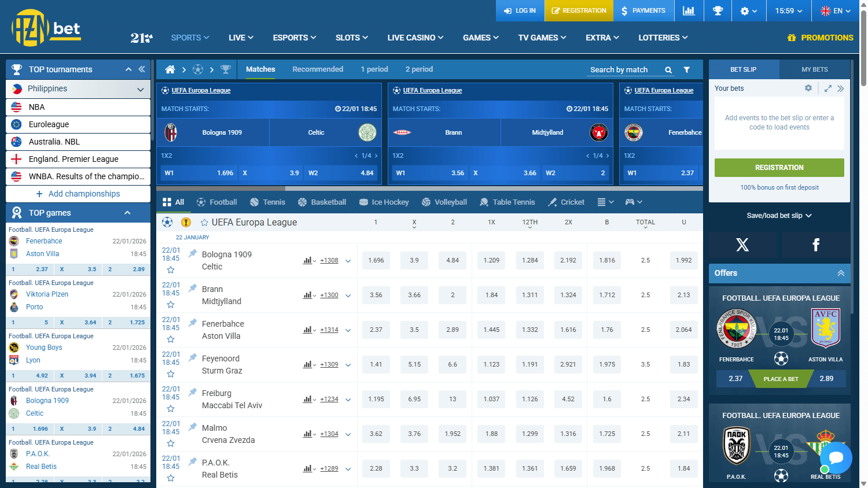Open the settings gear icon
This screenshot has height=488, width=868.
coord(745,10)
